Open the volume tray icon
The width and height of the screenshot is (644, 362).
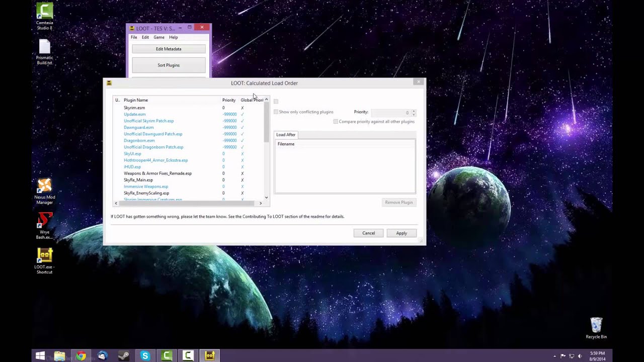pos(580,356)
